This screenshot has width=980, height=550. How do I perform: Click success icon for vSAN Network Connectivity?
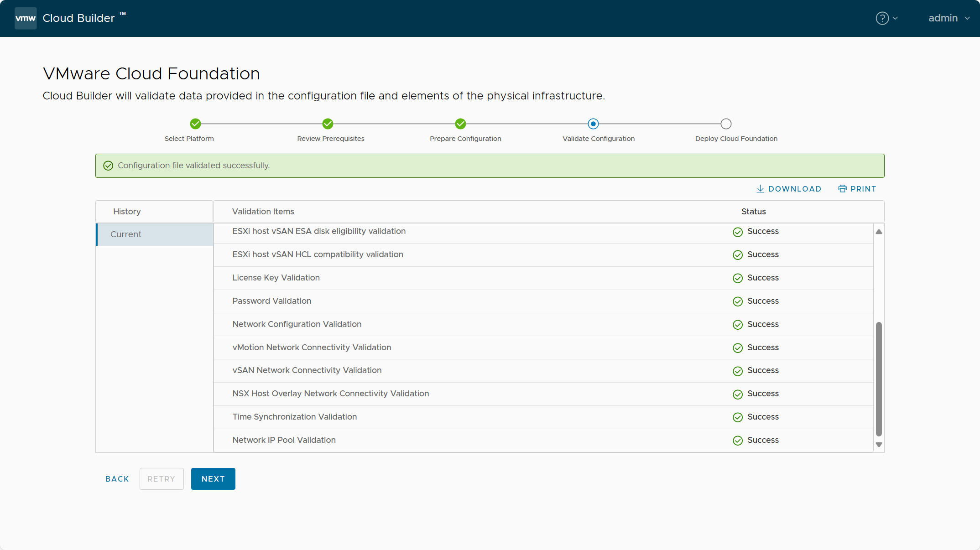(x=738, y=371)
